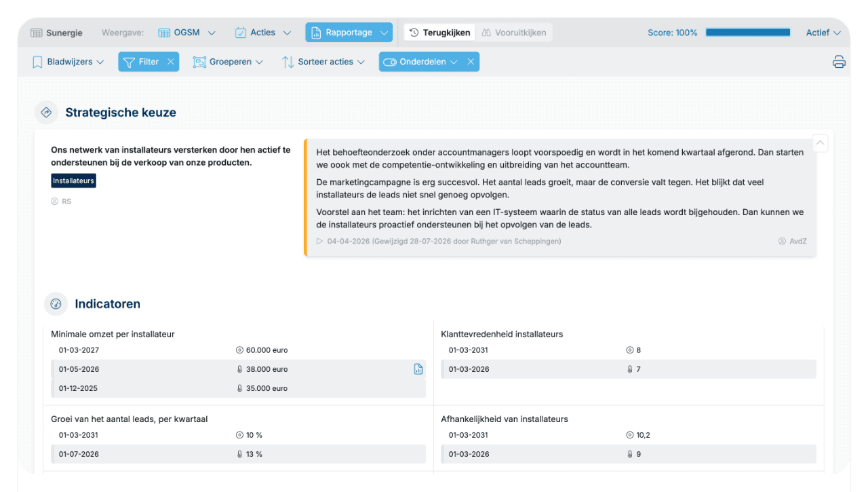
Task: Open the Acties menu
Action: pyautogui.click(x=263, y=33)
